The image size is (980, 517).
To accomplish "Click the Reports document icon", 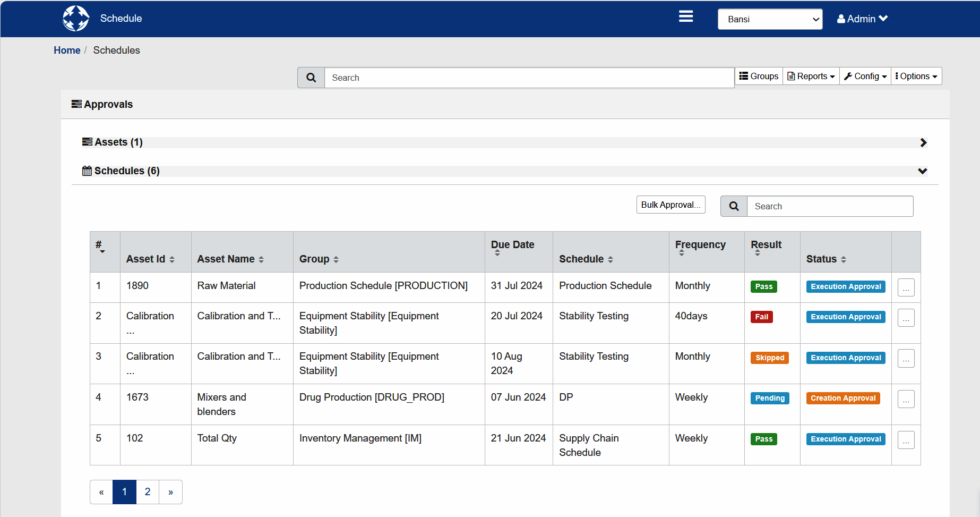I will point(791,76).
